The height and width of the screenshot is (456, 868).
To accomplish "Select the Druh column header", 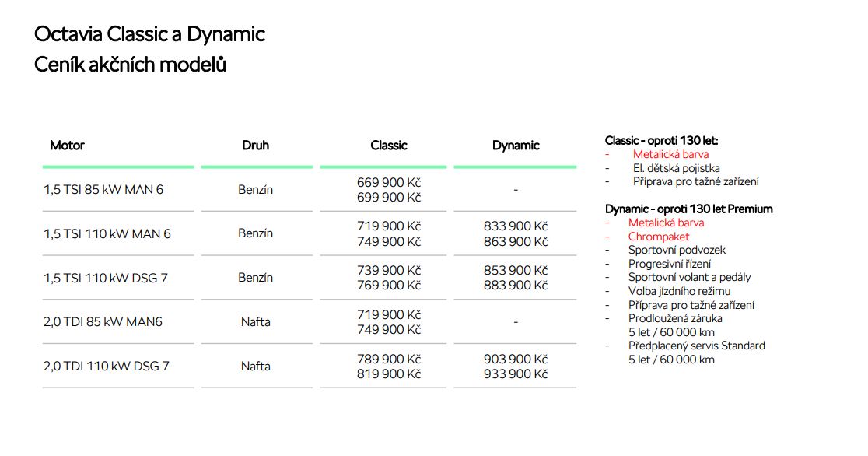I will click(x=255, y=146).
